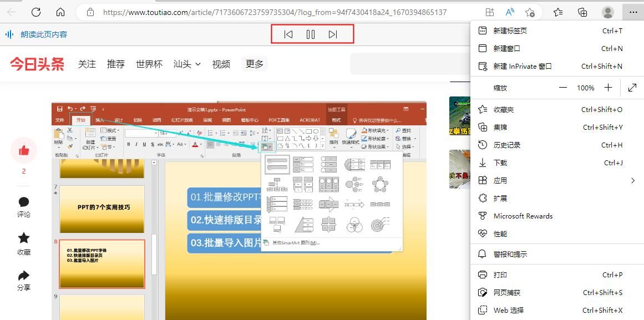
Task: Increase page zoom with the plus control
Action: 607,87
